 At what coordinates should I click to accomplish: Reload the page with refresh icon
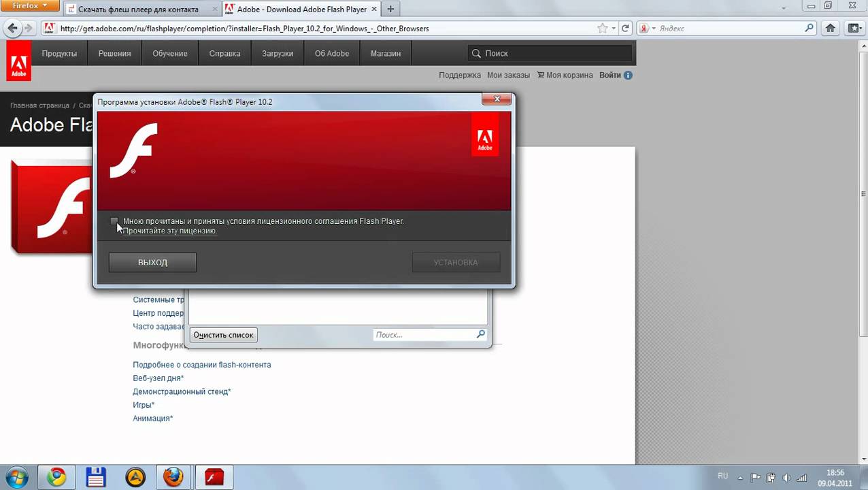[626, 29]
